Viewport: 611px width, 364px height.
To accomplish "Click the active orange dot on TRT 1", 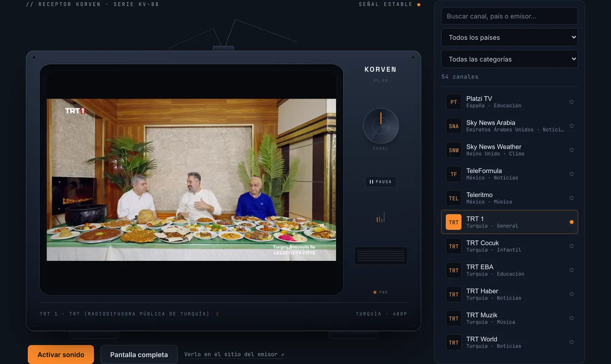I will 572,222.
